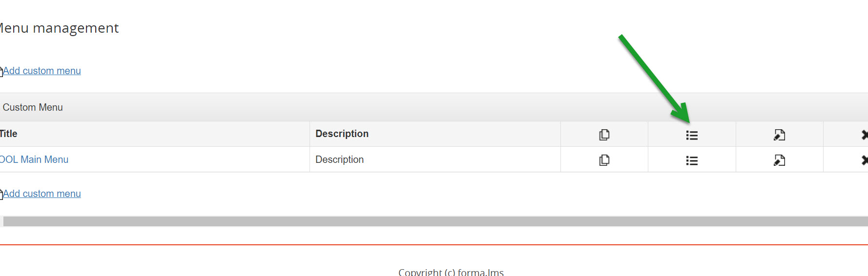Duplicate the OOL Main Menu row
This screenshot has width=868, height=276.
pyautogui.click(x=604, y=160)
